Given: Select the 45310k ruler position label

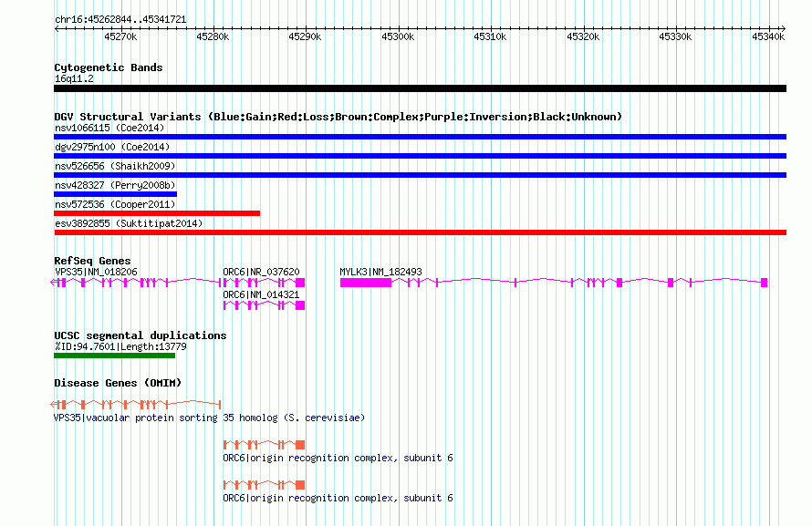Looking at the screenshot, I should click(490, 36).
